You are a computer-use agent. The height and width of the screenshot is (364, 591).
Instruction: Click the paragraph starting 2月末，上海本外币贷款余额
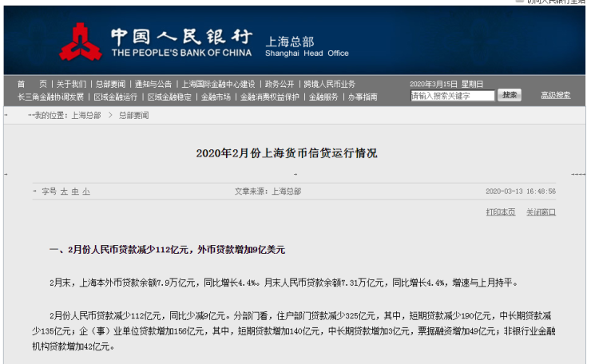tap(283, 283)
